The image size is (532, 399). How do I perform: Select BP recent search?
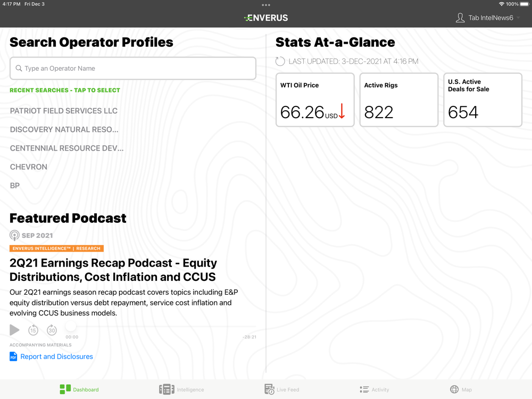pos(15,185)
